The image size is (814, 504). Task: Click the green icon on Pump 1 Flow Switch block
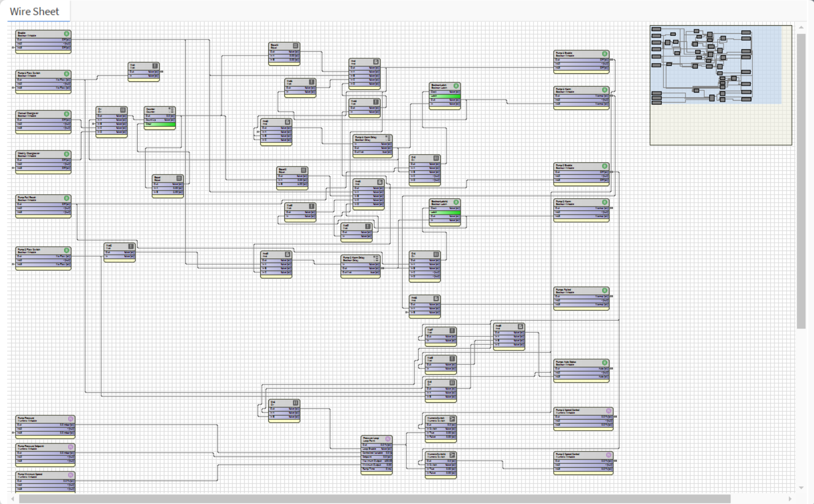[x=67, y=74]
